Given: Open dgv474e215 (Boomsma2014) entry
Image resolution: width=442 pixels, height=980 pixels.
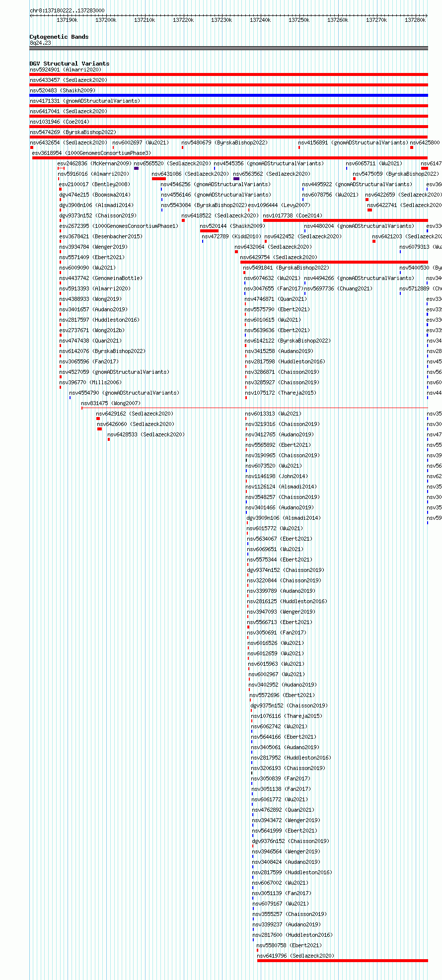Looking at the screenshot, I should [x=95, y=195].
